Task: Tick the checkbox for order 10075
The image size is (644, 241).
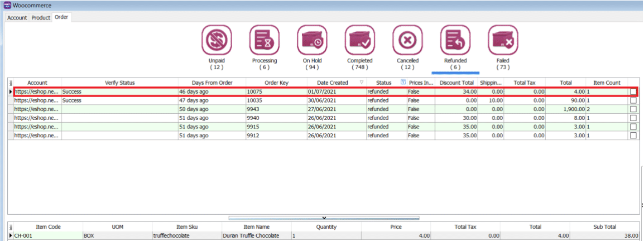Action: click(x=633, y=91)
